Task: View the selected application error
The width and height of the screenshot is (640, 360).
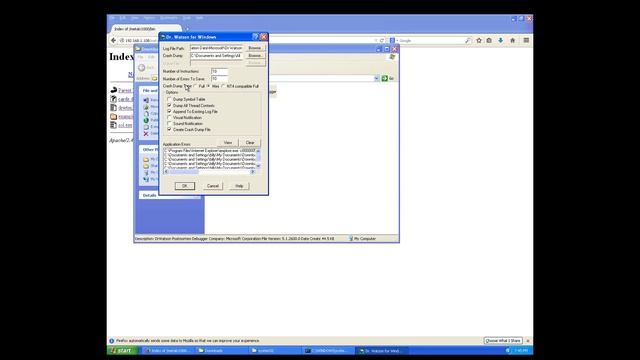Action: [228, 142]
